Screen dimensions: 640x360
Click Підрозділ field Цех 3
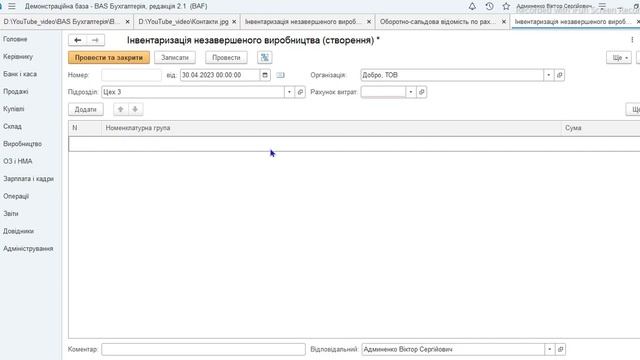pyautogui.click(x=193, y=92)
